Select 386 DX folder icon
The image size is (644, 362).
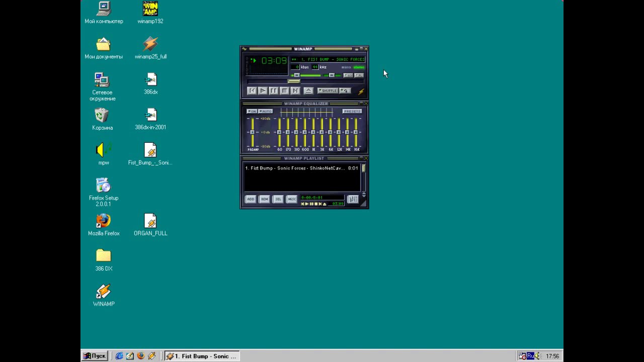[104, 260]
